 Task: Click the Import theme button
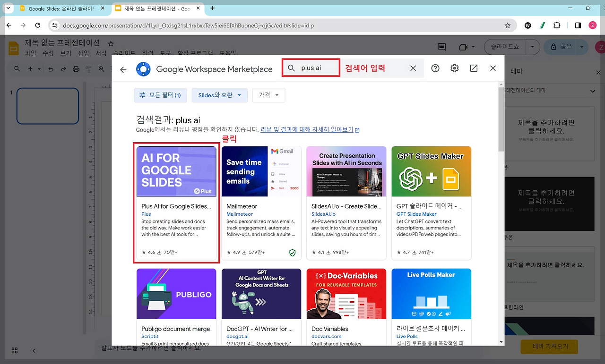[x=549, y=346]
